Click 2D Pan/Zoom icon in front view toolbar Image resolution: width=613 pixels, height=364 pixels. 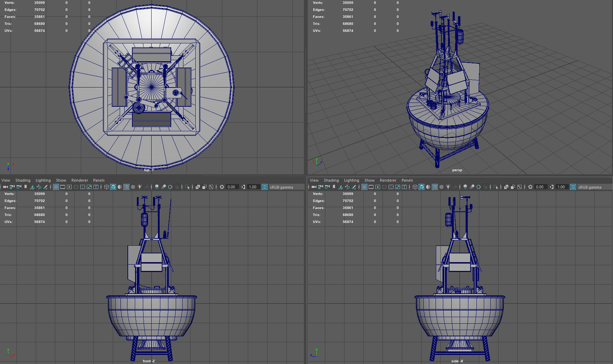(39, 187)
